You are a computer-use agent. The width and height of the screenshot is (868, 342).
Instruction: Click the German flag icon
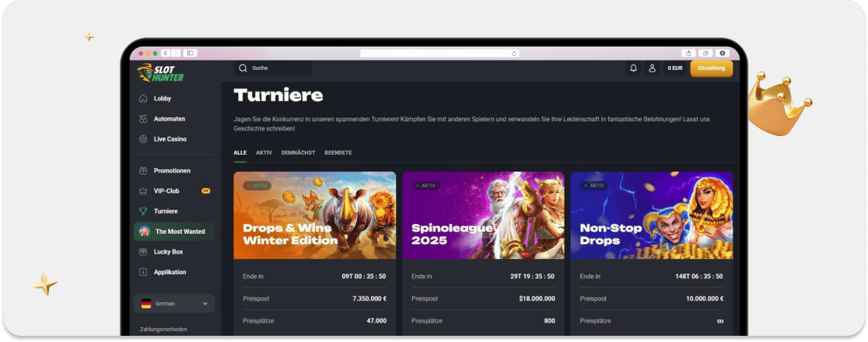(146, 303)
